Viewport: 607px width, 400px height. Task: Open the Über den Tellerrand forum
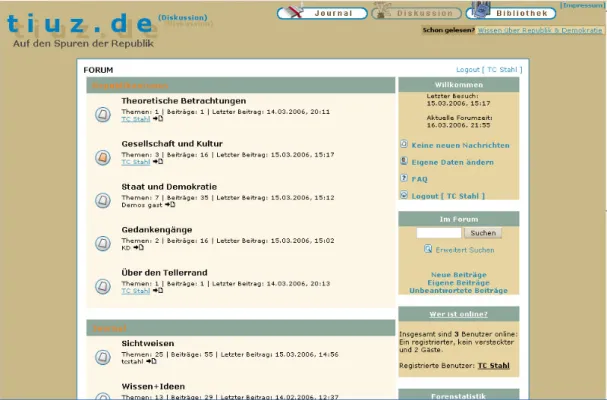point(166,272)
